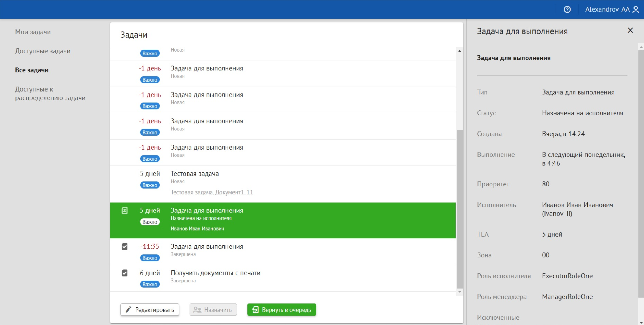The image size is (644, 325).
Task: Open Доступные к распределению задачи
Action: pos(50,93)
